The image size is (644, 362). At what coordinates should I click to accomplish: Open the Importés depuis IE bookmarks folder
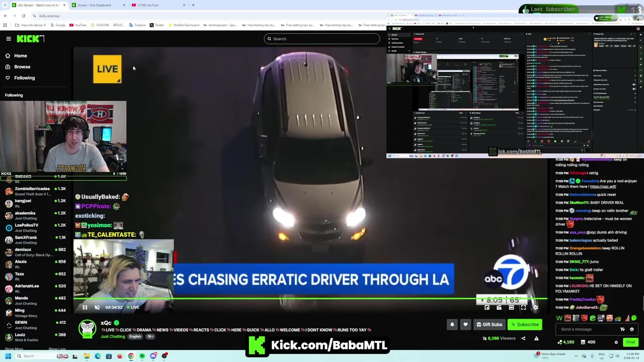pyautogui.click(x=30, y=25)
